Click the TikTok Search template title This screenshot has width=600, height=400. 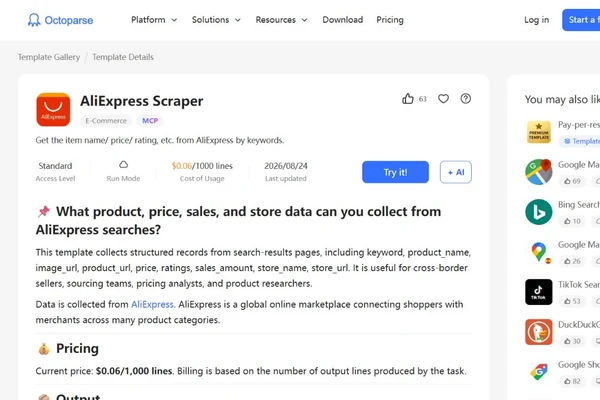(x=579, y=285)
